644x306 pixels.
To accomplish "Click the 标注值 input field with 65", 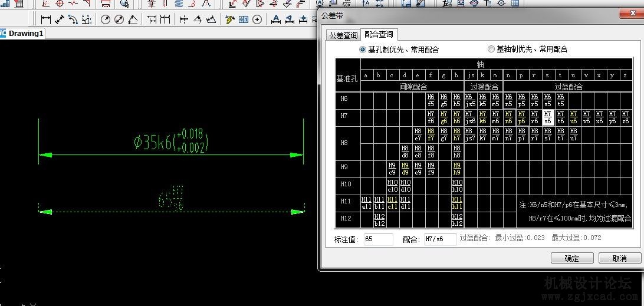I will [378, 239].
